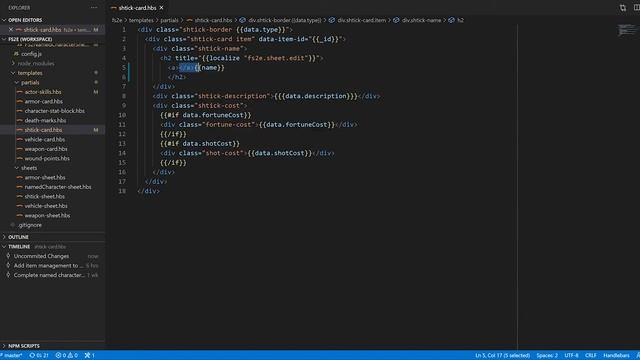Open actor-skills.hbs file
Image resolution: width=640 pixels, height=360 pixels.
point(43,92)
